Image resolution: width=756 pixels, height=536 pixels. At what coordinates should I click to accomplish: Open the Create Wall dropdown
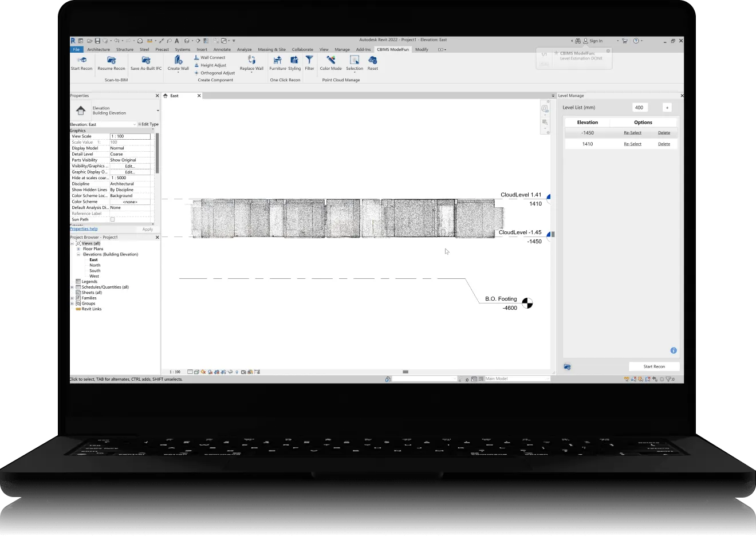coord(178,73)
